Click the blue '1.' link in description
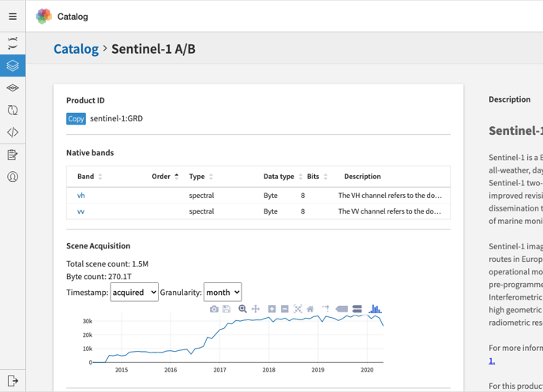The image size is (543, 392). point(492,361)
